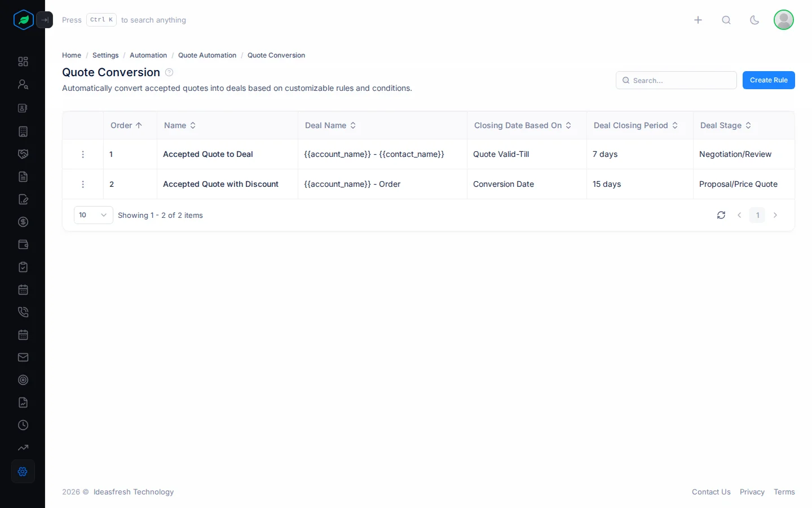Click the help icon beside Quote Conversion
This screenshot has height=508, width=812.
(169, 72)
